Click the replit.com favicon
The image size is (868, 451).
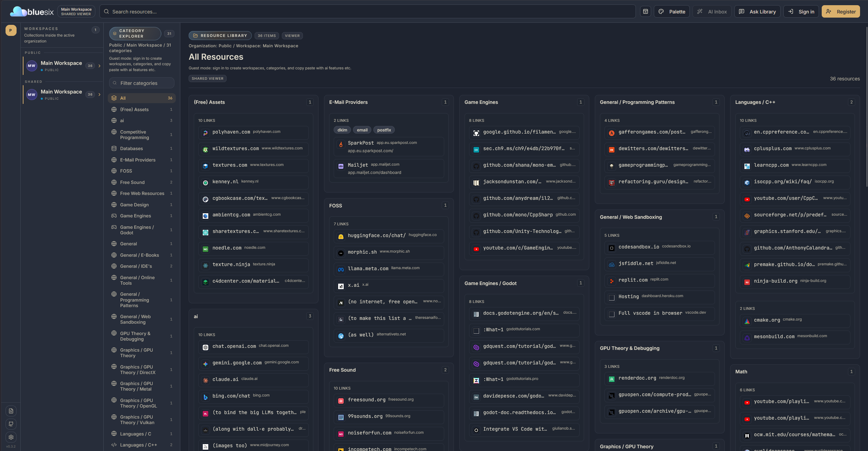pos(612,281)
